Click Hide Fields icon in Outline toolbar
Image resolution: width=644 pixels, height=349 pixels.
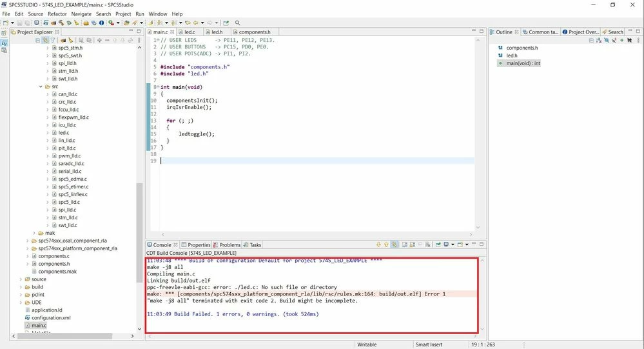(607, 40)
